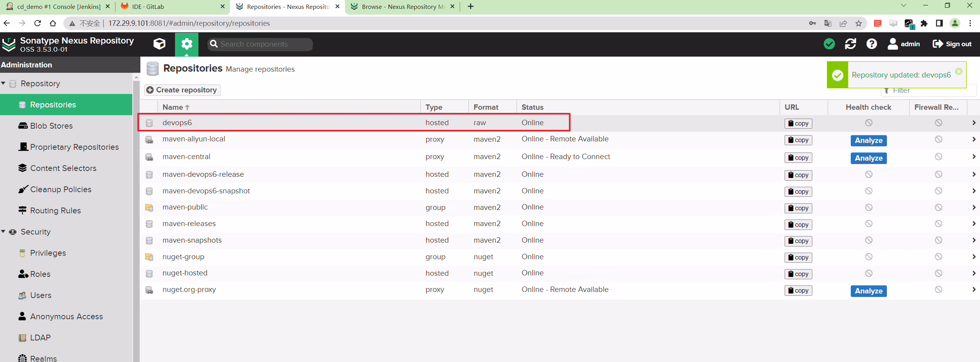The width and height of the screenshot is (980, 362).
Task: Click the admin user account
Action: click(x=904, y=44)
